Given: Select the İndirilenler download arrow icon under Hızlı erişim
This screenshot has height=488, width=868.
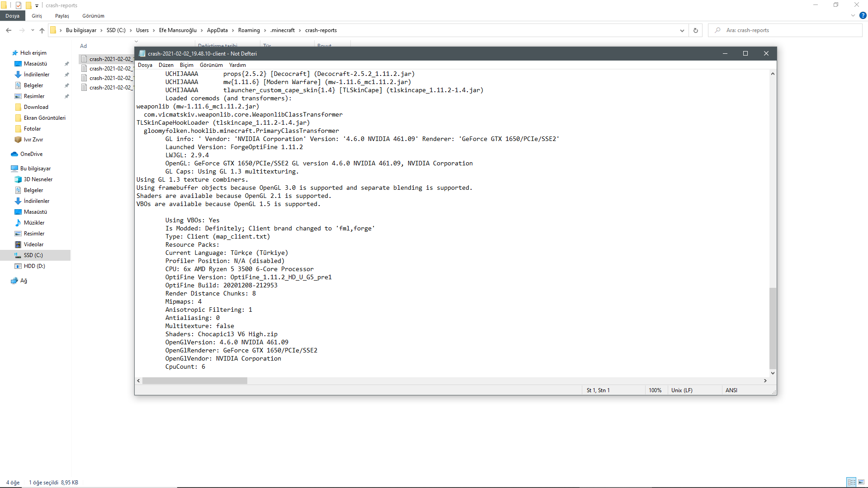Looking at the screenshot, I should (x=18, y=75).
